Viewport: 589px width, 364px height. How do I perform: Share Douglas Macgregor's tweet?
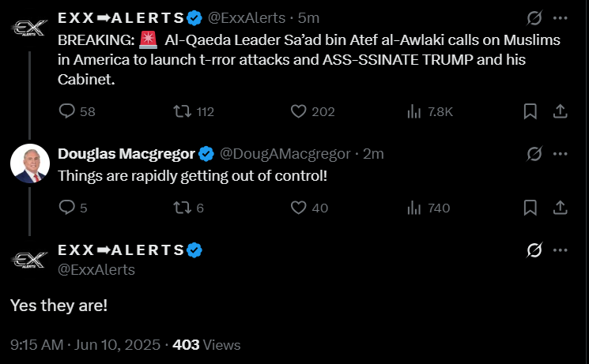[559, 208]
